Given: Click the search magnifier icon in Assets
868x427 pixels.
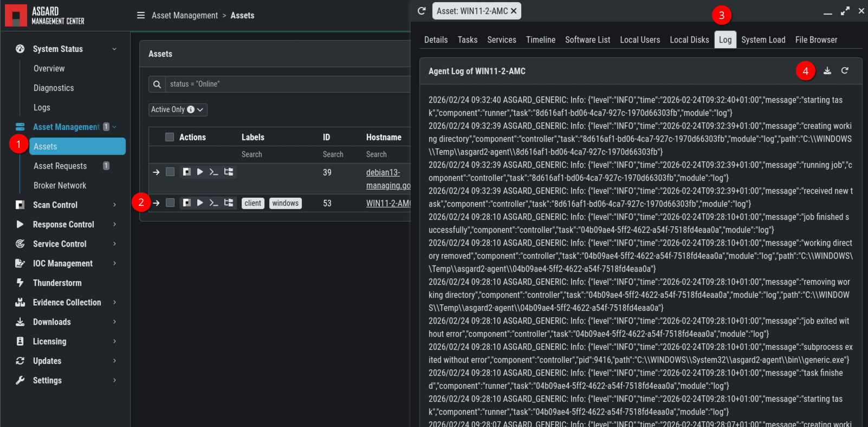Looking at the screenshot, I should 157,85.
